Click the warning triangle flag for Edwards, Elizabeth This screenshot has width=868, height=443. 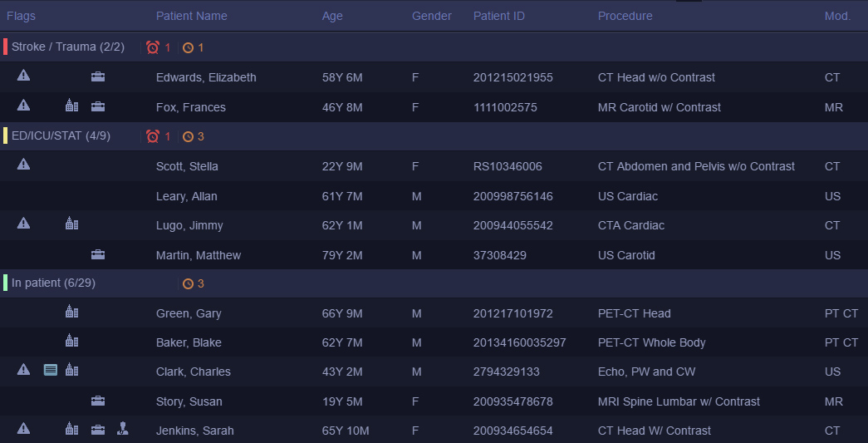coord(23,76)
